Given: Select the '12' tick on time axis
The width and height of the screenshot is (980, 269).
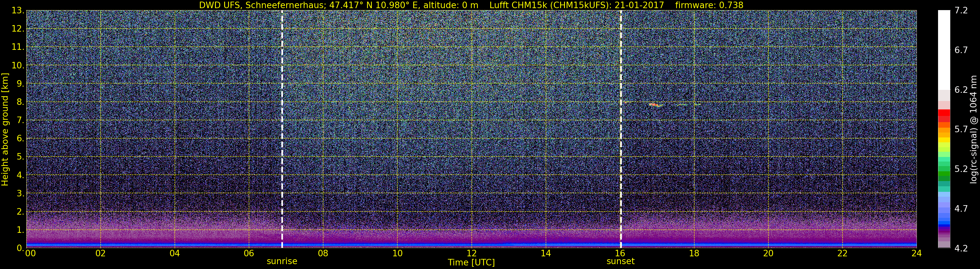Looking at the screenshot, I should coord(471,253).
